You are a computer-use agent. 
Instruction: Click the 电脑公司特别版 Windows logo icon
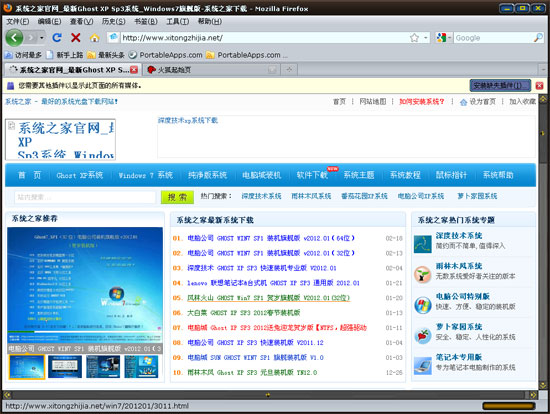pyautogui.click(x=423, y=305)
